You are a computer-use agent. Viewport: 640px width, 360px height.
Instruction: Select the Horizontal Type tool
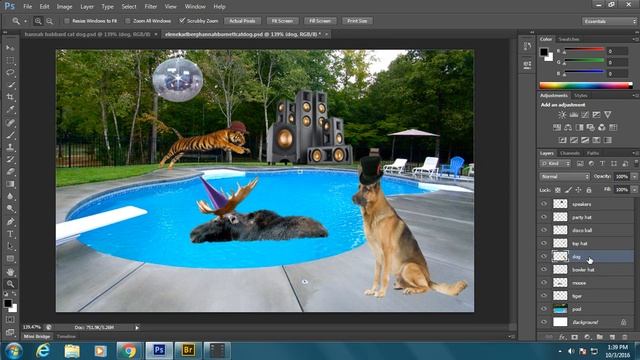click(x=10, y=234)
